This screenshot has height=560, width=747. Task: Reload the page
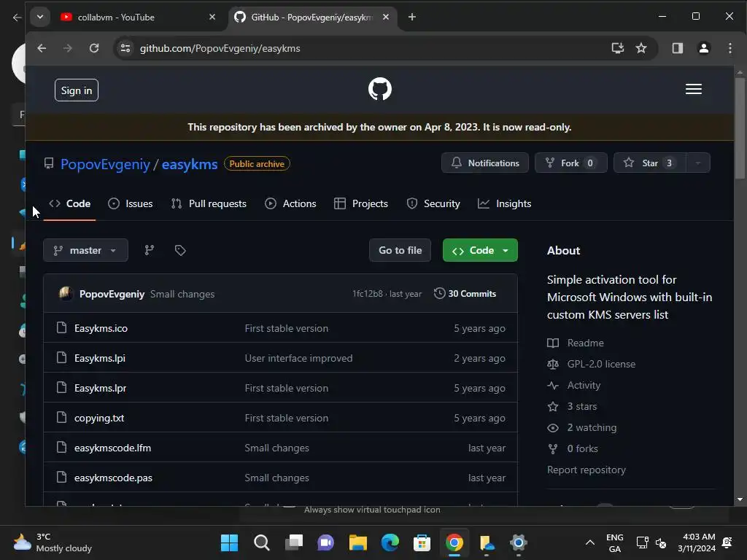coord(94,48)
